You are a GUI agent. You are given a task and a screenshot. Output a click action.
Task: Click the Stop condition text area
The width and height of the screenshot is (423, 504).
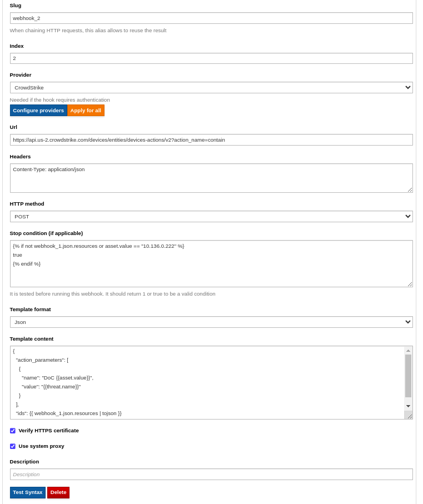coord(211,263)
